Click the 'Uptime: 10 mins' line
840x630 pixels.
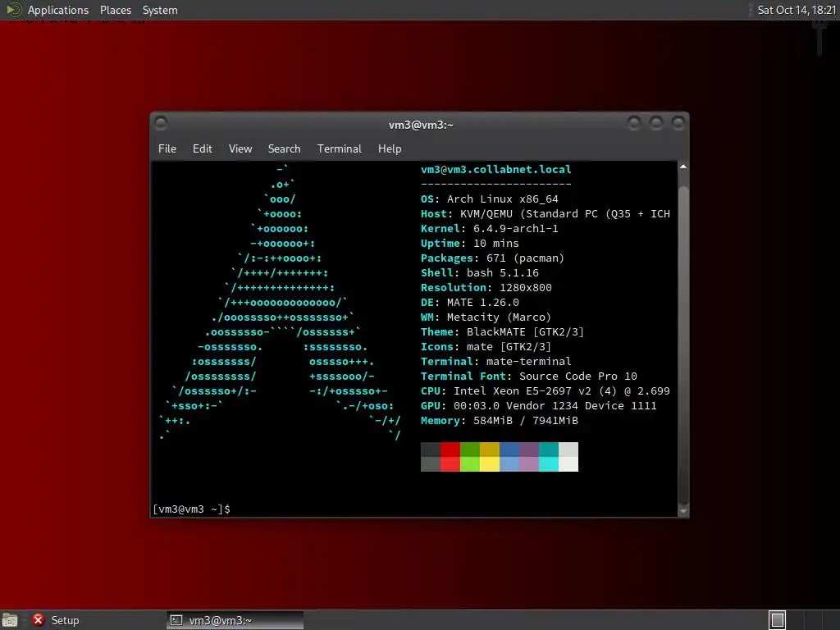point(469,243)
